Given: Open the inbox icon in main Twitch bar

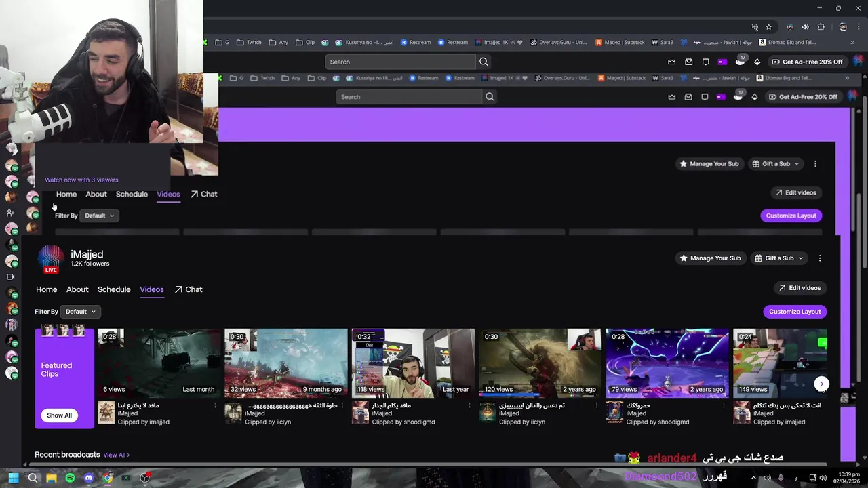Looking at the screenshot, I should point(688,62).
